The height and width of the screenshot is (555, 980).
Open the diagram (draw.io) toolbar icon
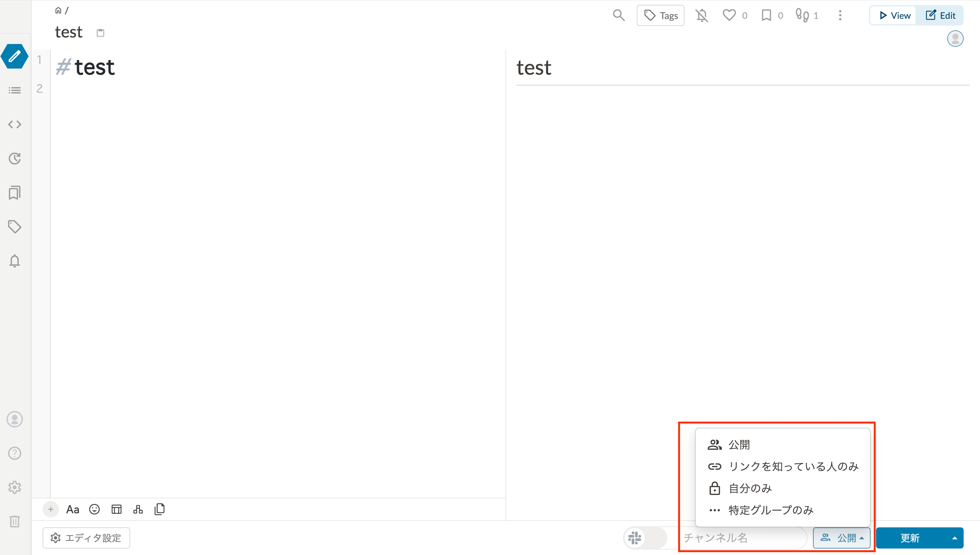(x=138, y=510)
